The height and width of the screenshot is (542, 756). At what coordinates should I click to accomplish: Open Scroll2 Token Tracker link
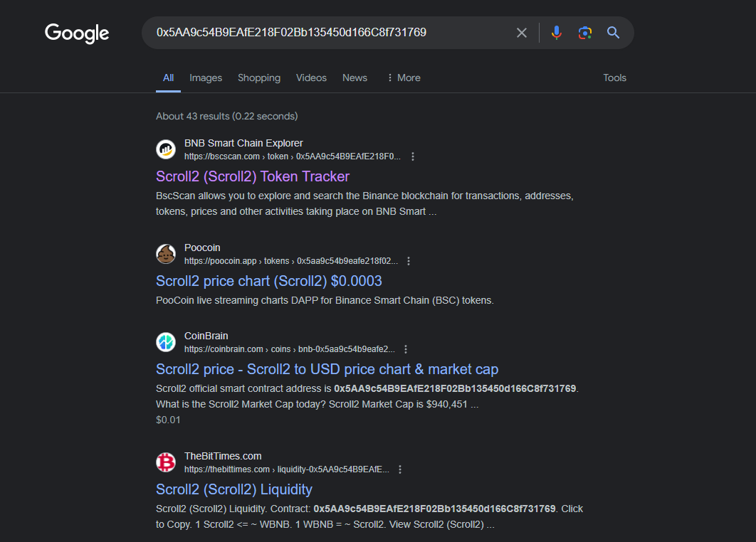point(253,176)
